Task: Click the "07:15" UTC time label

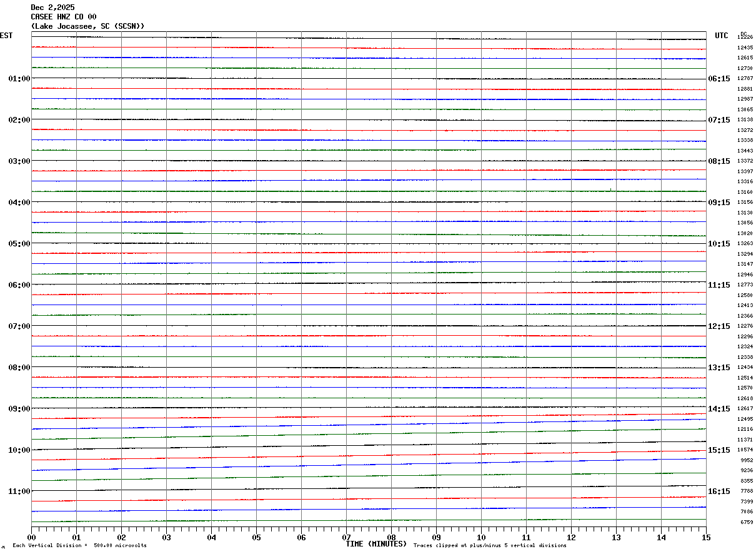Action: [719, 120]
